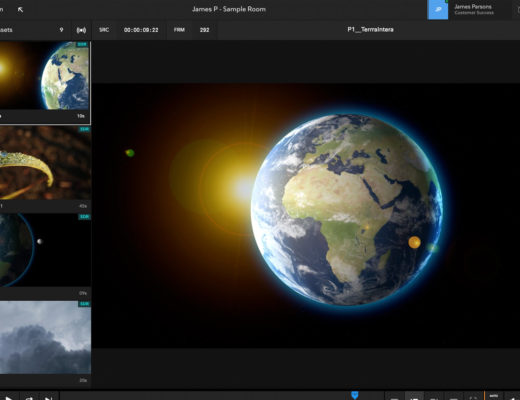
Task: Select the golden ring asset thumbnail
Action: pos(45,163)
